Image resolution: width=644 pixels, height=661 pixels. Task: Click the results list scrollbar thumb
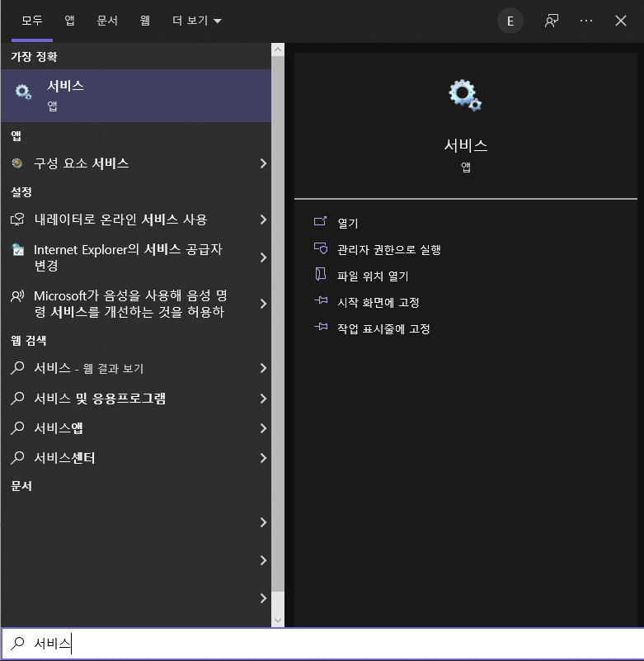point(278,323)
